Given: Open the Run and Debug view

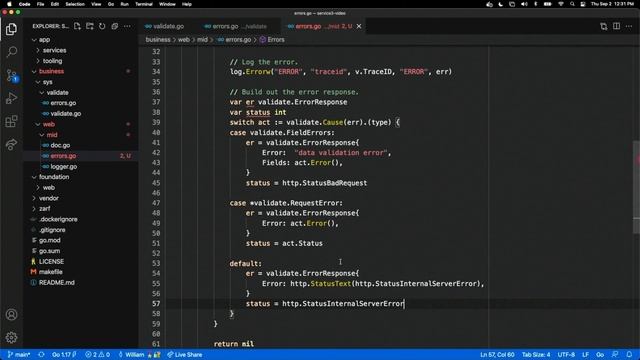Looking at the screenshot, I should coord(11,98).
